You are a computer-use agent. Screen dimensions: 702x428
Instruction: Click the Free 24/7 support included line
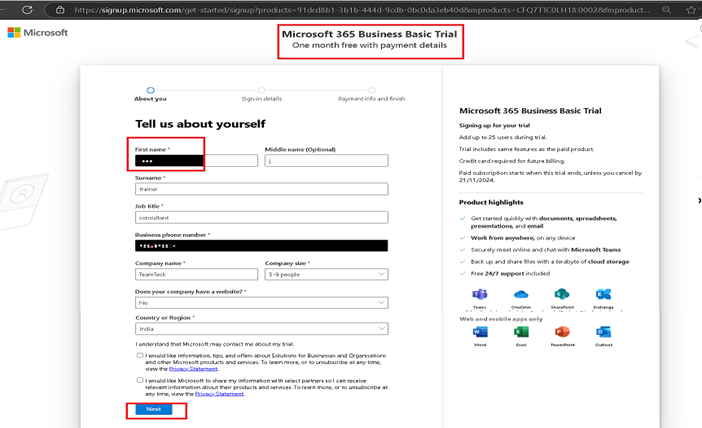[510, 274]
